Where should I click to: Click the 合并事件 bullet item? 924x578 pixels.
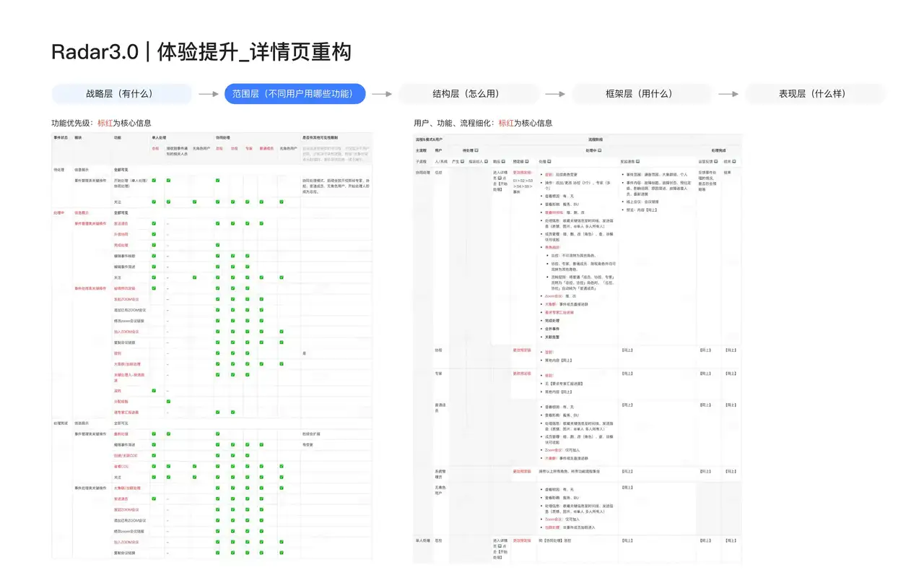pyautogui.click(x=551, y=328)
